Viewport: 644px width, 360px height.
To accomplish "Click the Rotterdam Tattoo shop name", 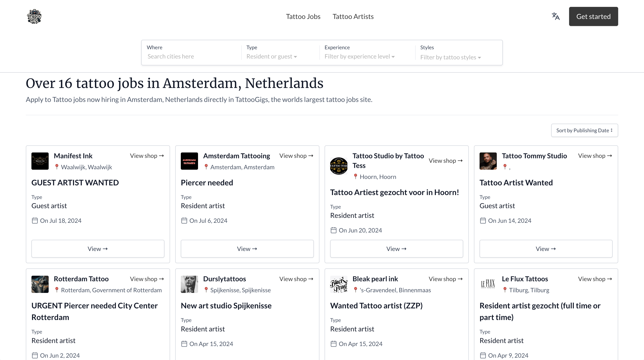I will tap(81, 279).
